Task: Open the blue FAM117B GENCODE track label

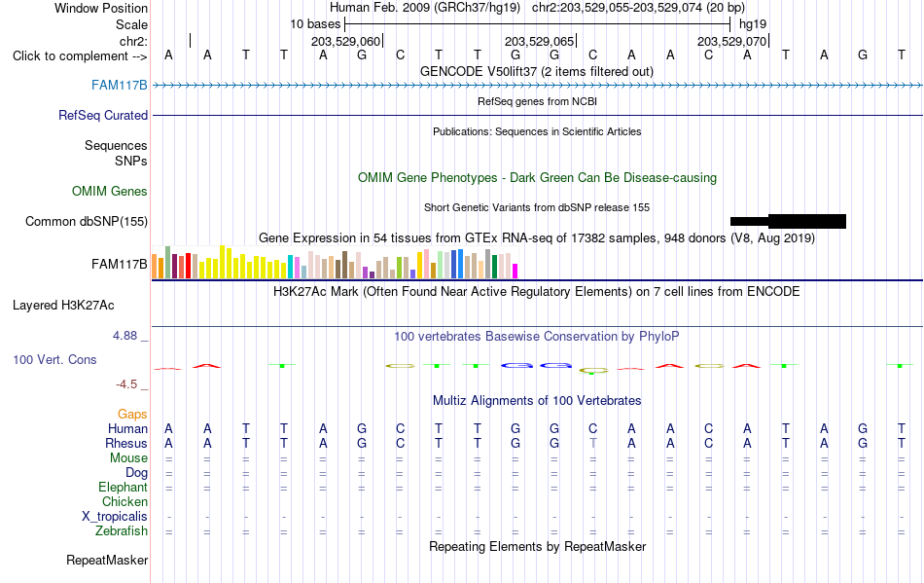Action: pyautogui.click(x=119, y=85)
